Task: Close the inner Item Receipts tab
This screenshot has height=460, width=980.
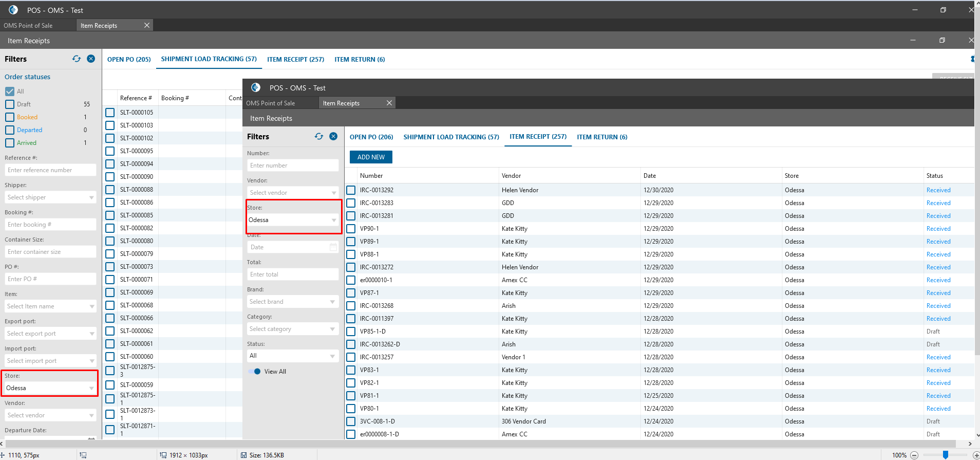Action: (389, 103)
